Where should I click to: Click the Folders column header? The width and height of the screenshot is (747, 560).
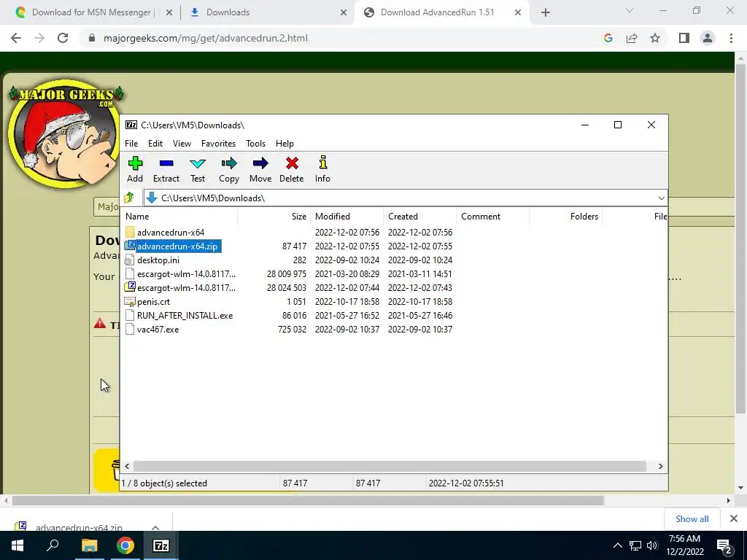(565, 216)
